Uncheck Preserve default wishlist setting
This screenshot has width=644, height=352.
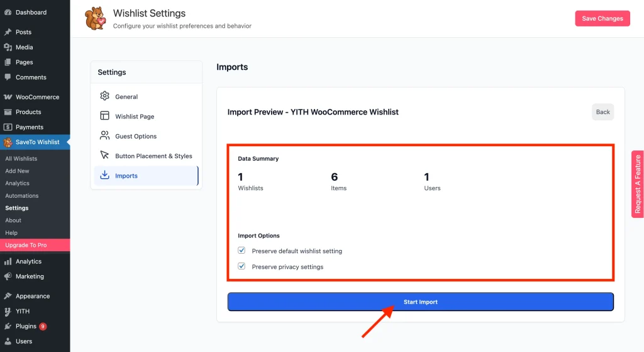tap(241, 251)
